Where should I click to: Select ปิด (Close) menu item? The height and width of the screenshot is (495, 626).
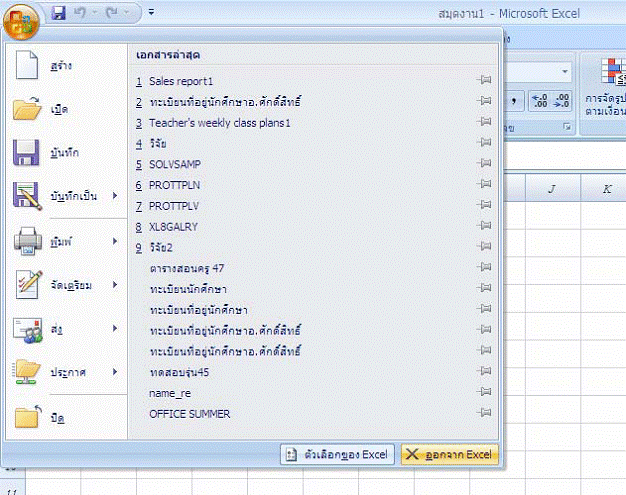coord(67,418)
